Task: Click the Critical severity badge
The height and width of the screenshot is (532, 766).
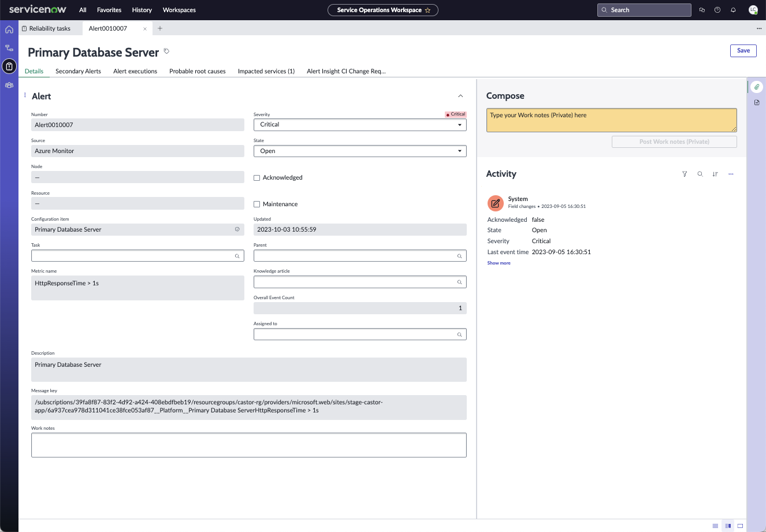Action: tap(456, 114)
